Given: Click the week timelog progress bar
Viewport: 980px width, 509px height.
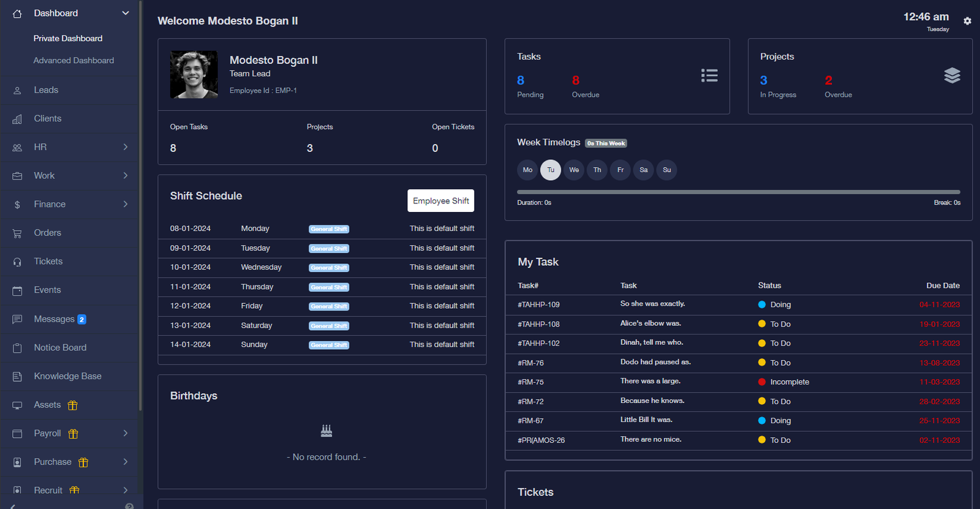Looking at the screenshot, I should (x=739, y=192).
